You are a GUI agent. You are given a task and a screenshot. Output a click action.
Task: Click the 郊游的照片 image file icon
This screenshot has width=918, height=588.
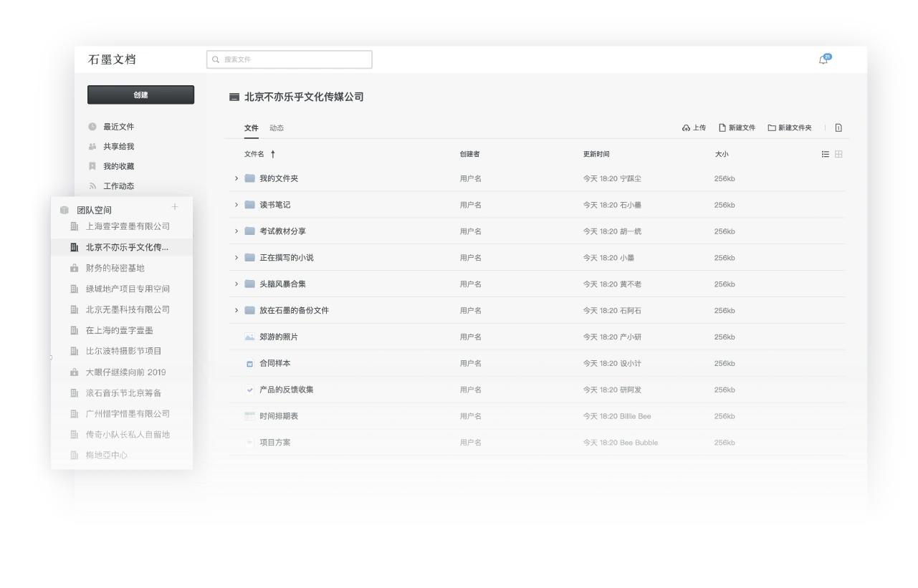pos(249,337)
